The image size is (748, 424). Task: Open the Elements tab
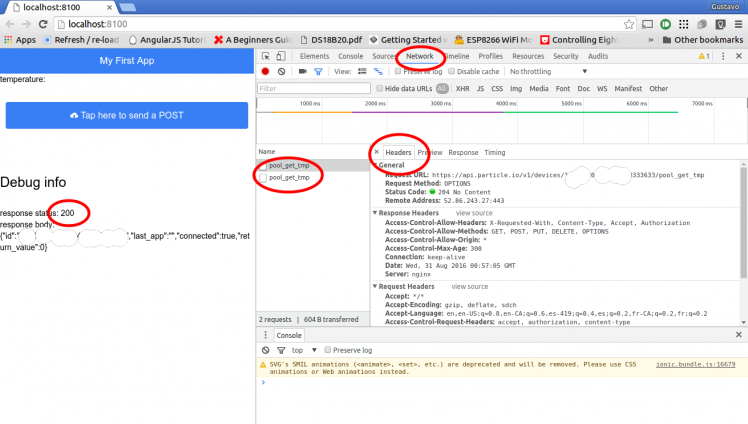[314, 56]
